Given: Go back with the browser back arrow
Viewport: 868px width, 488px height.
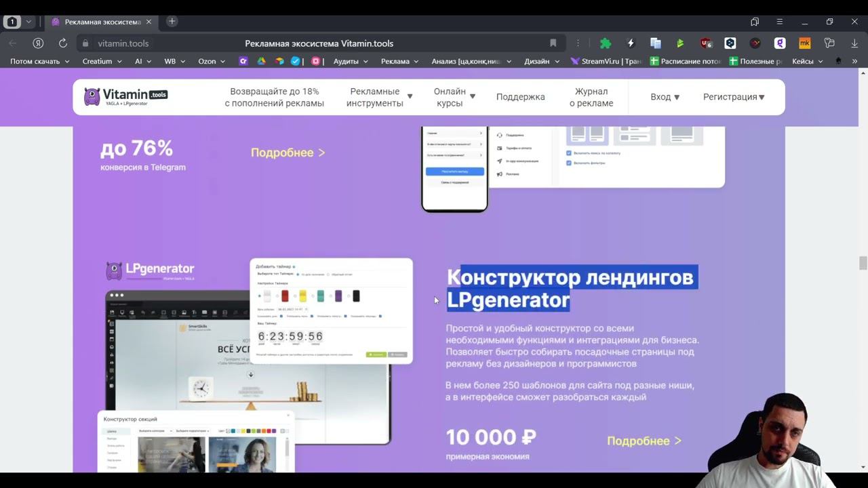Looking at the screenshot, I should coord(13,43).
